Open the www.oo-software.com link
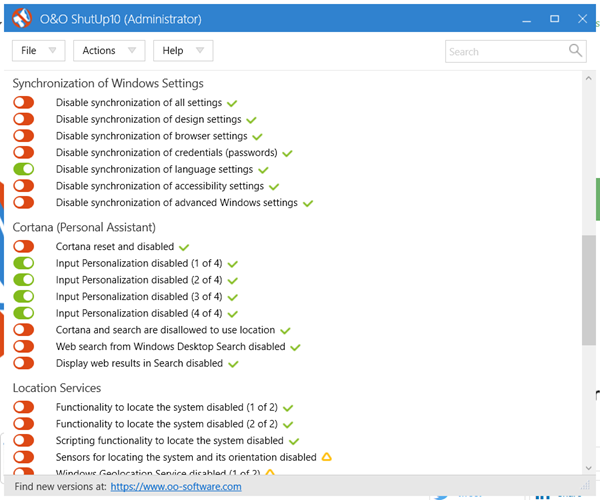This screenshot has width=600, height=500. click(176, 487)
